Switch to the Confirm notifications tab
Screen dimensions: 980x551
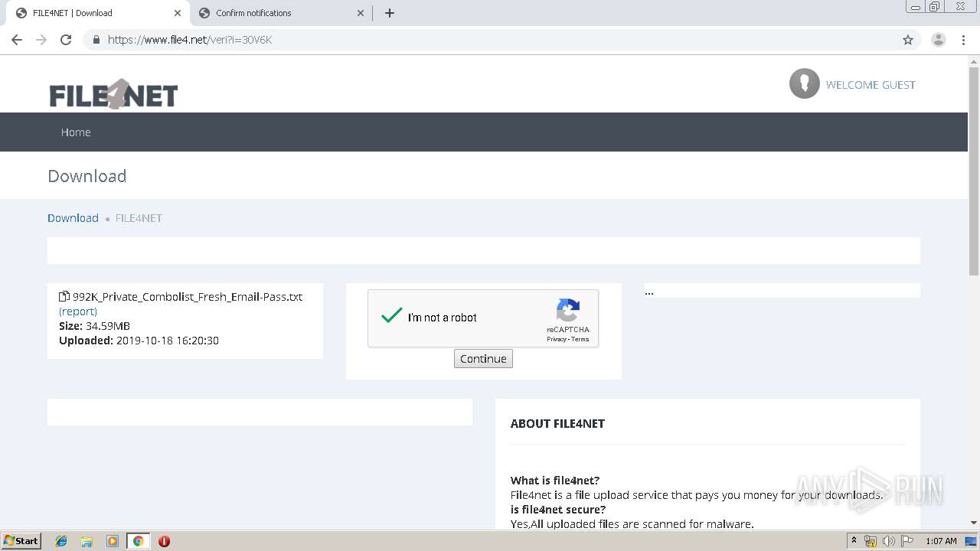(x=279, y=13)
